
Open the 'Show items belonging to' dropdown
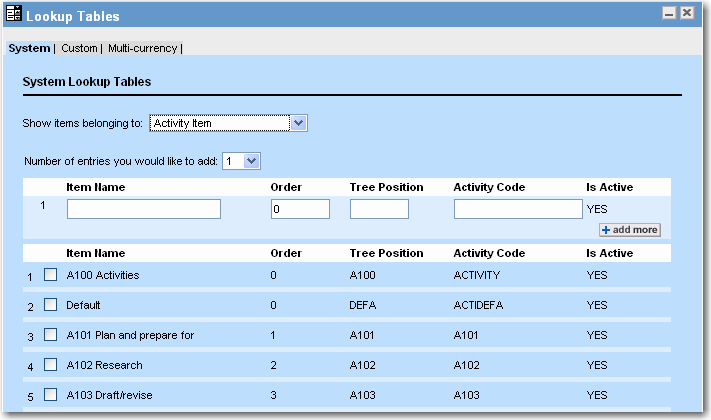click(229, 123)
